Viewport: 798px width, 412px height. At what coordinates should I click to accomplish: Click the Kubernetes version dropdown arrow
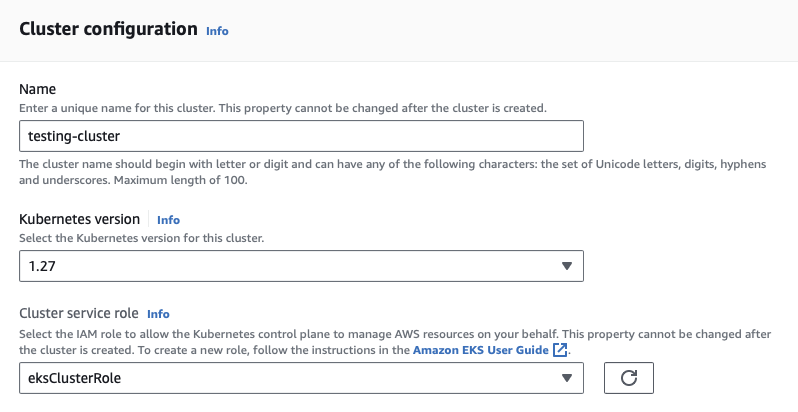[x=566, y=266]
